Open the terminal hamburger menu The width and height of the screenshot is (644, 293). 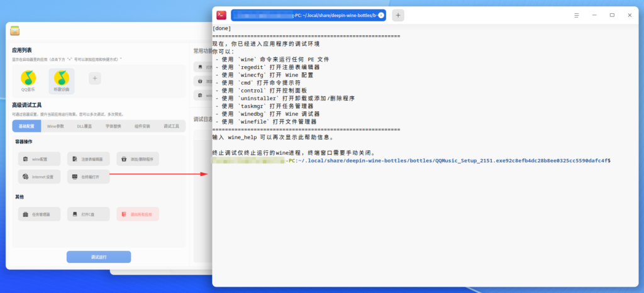[x=577, y=15]
